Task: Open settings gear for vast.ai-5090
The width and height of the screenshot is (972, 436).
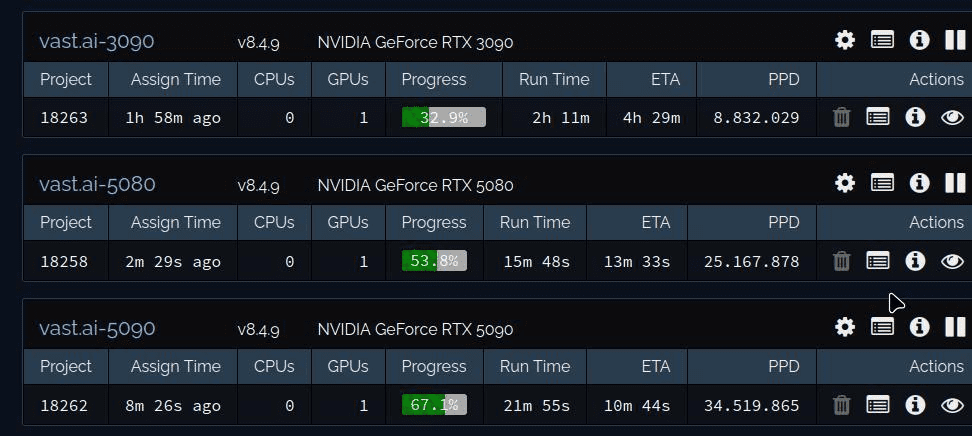Action: (x=845, y=327)
